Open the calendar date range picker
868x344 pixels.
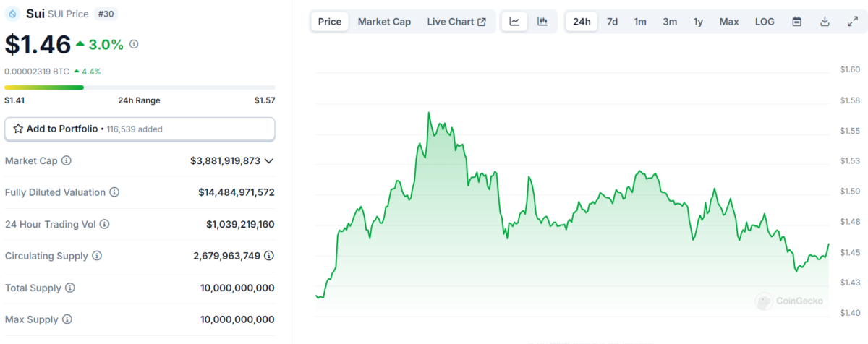pyautogui.click(x=796, y=22)
